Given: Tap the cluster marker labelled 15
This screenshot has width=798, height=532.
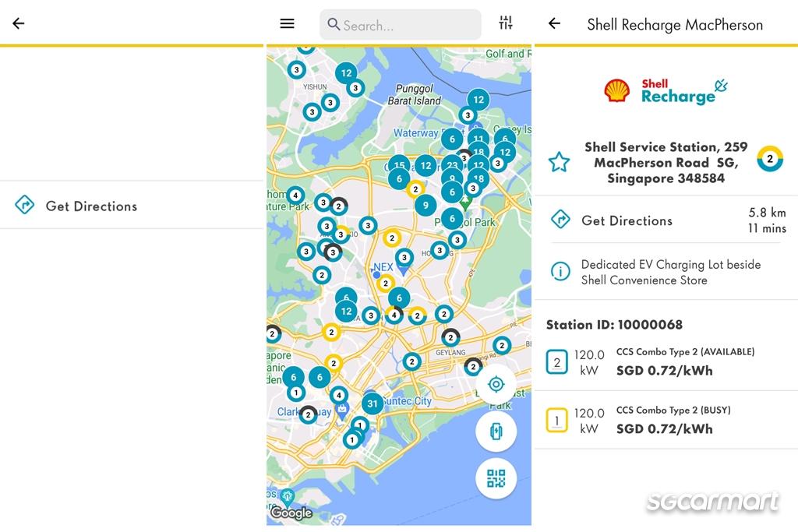Looking at the screenshot, I should coord(399,165).
